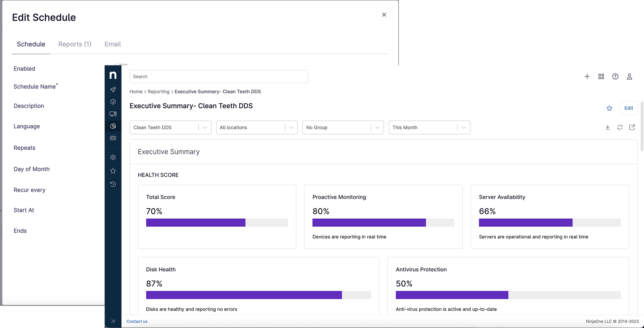Switch to the Reports (1) tab

point(75,44)
